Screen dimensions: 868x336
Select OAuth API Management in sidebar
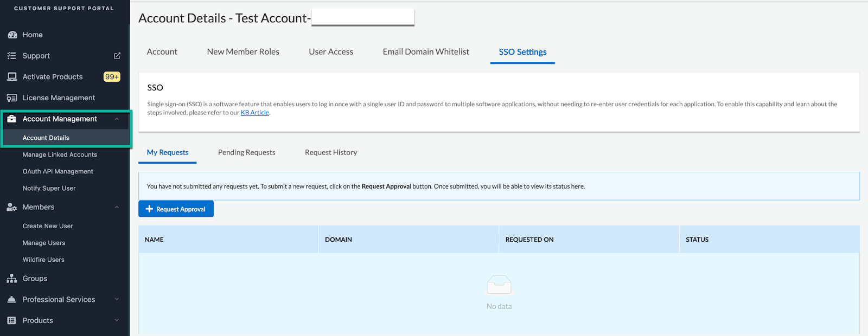tap(58, 171)
